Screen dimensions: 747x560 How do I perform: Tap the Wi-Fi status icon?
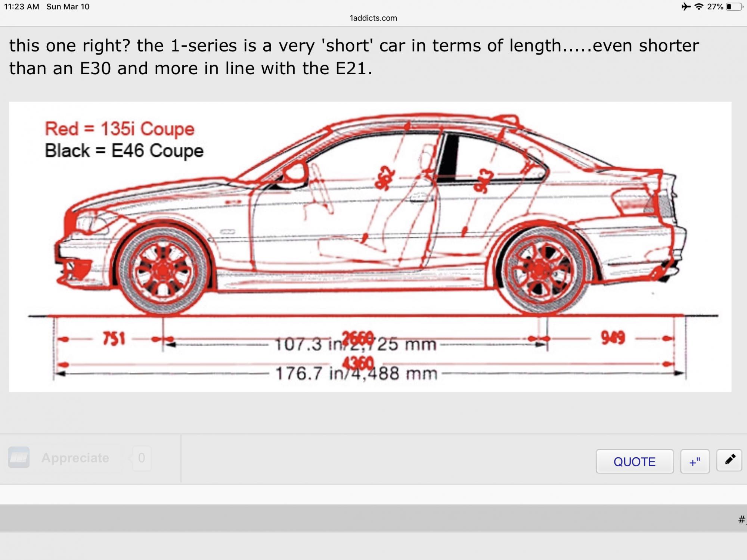[x=698, y=7]
